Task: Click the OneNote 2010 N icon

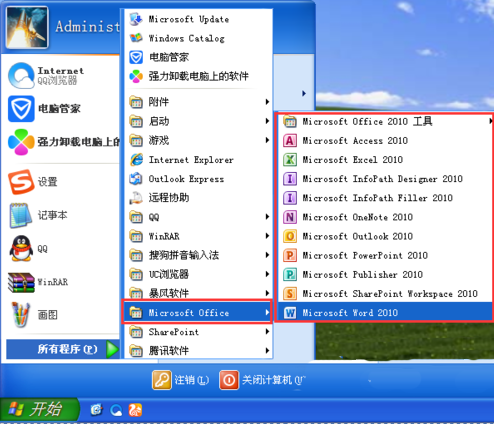Action: 290,217
